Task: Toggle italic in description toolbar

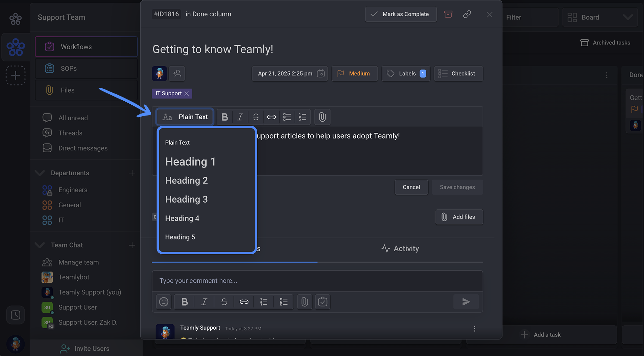Action: pyautogui.click(x=240, y=117)
